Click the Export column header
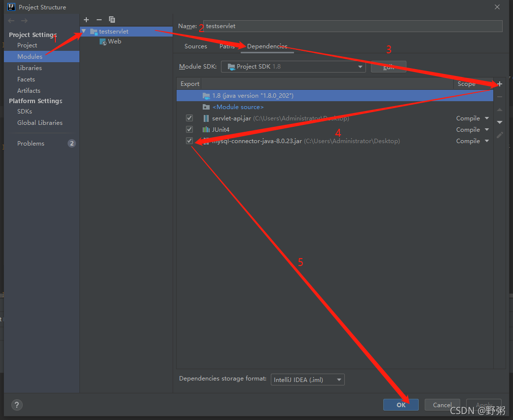This screenshot has width=513, height=420. coord(190,84)
